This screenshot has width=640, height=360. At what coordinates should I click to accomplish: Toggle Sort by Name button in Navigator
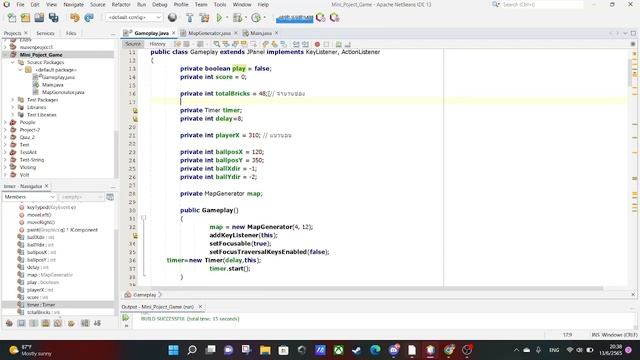coord(85,323)
